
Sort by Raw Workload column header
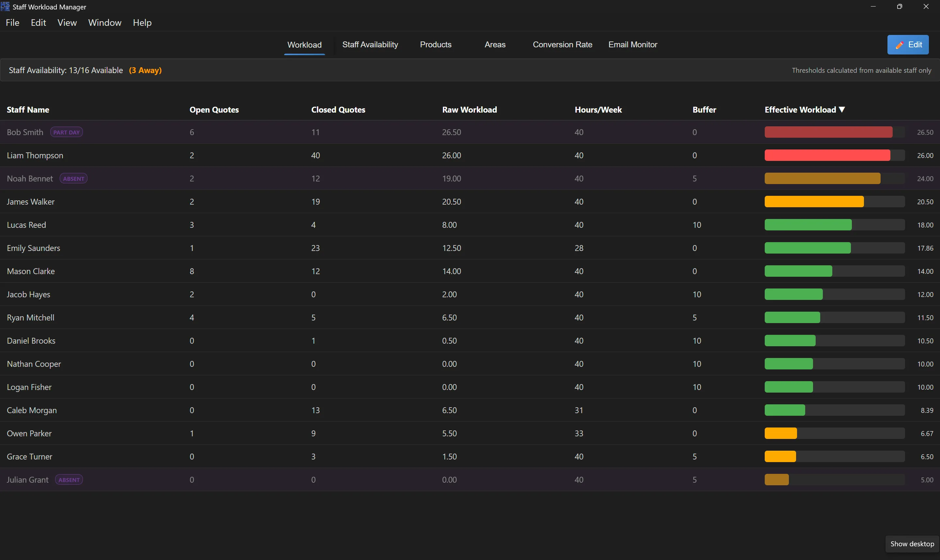[x=469, y=110]
